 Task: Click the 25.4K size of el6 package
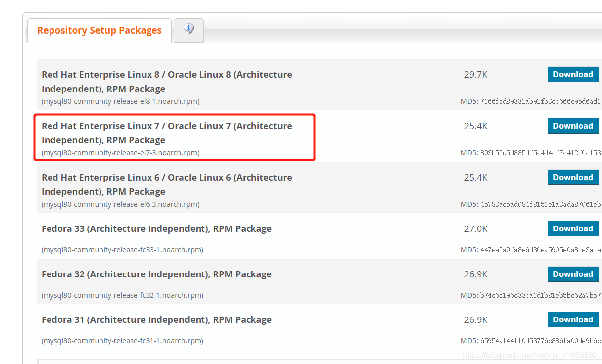[x=476, y=178]
